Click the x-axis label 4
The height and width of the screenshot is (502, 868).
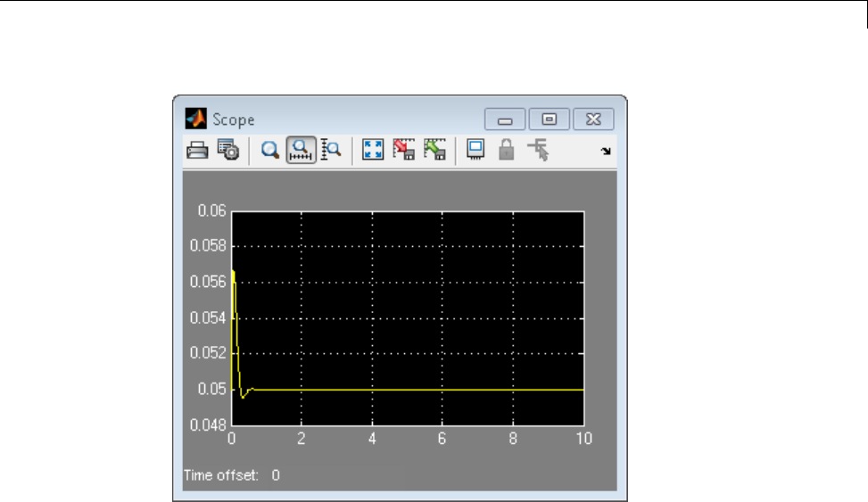372,439
